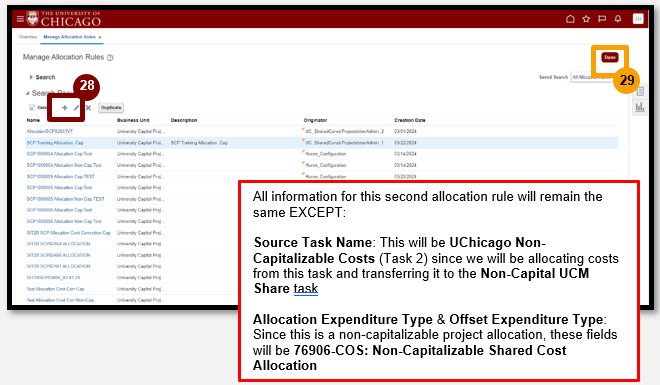Click the Delete X icon
This screenshot has width=660, height=385.
pyautogui.click(x=88, y=108)
